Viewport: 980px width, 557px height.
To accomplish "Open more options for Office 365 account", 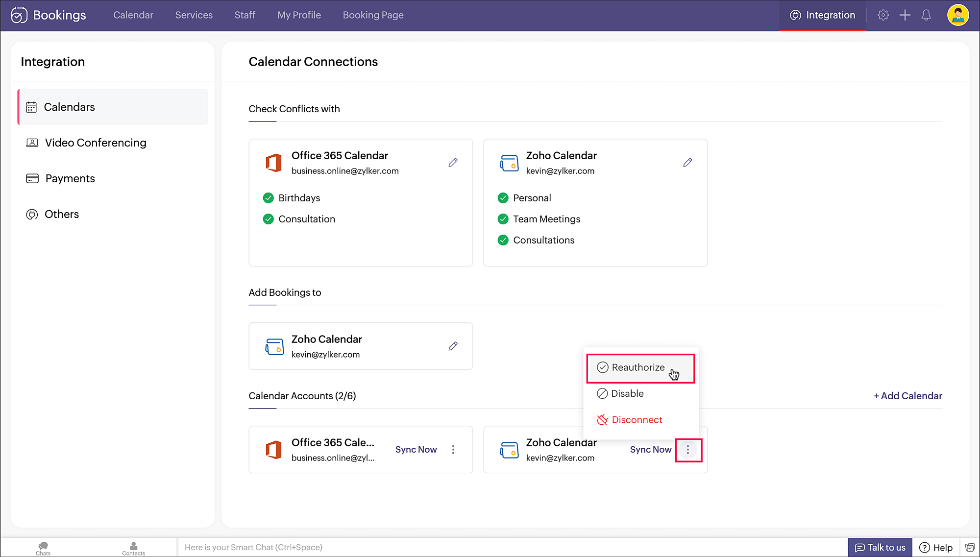I will tap(453, 450).
